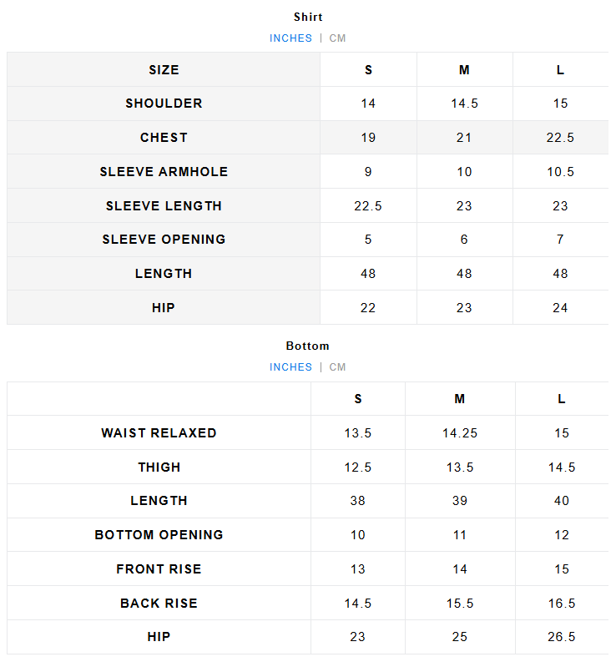Switch Shirt chart to CM units
This screenshot has width=616, height=672.
(x=337, y=38)
